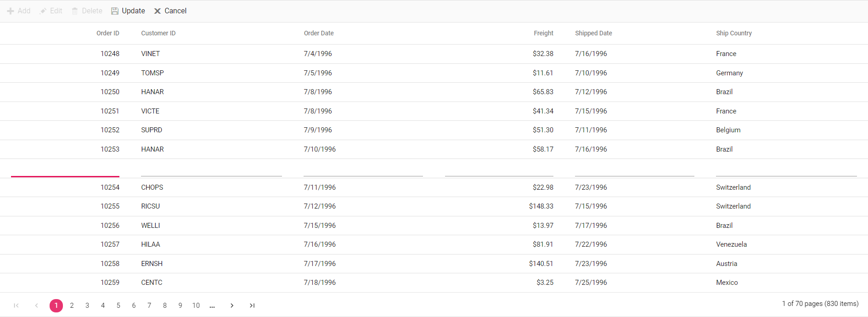This screenshot has width=868, height=317.
Task: Click the Add plus icon
Action: [x=11, y=11]
